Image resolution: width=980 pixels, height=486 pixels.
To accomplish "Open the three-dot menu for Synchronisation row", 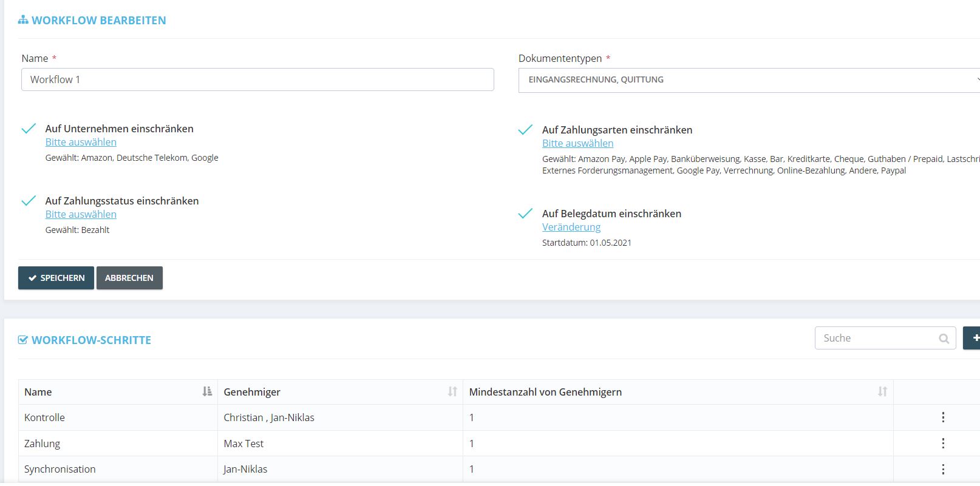I will coord(942,469).
